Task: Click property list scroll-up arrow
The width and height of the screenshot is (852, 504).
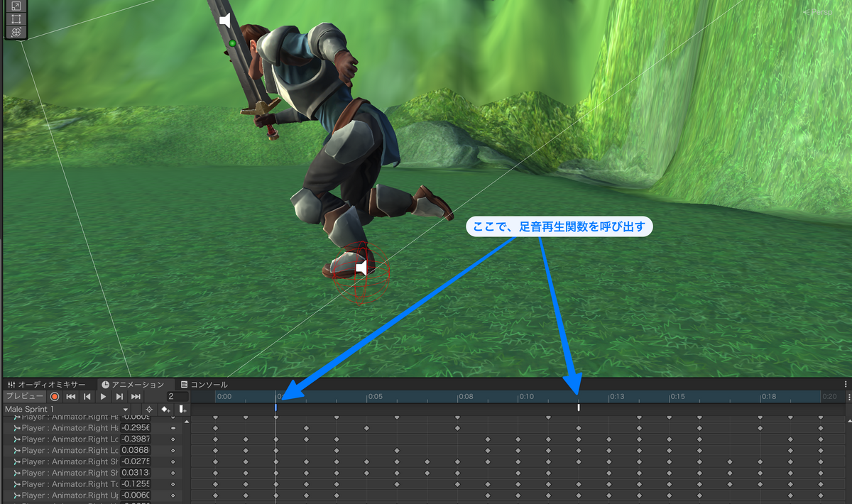Action: [x=187, y=422]
